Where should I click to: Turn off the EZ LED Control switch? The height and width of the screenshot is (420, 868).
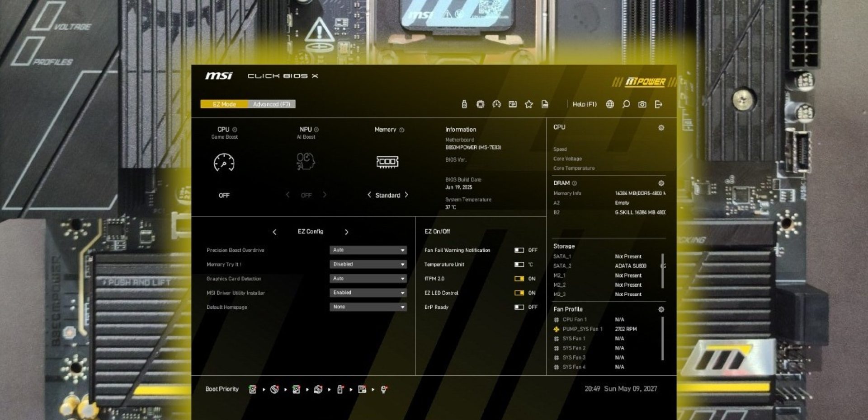[x=519, y=293]
